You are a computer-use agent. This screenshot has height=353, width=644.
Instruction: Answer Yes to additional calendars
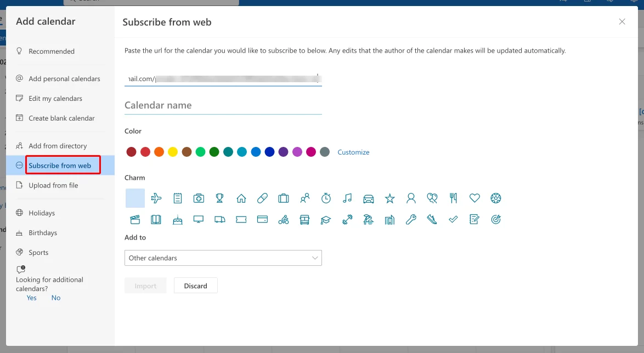click(x=32, y=298)
